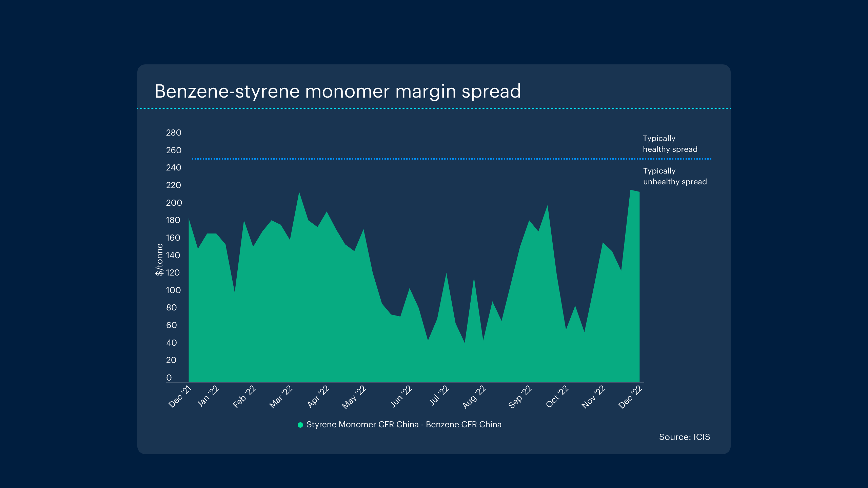Click the Jan '22 x-axis label
Image resolution: width=868 pixels, height=488 pixels.
209,396
